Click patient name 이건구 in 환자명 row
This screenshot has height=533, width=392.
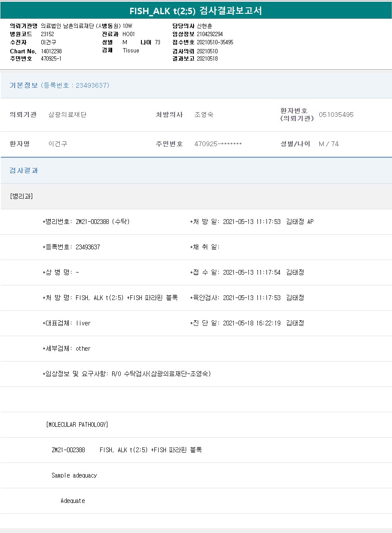(x=58, y=144)
